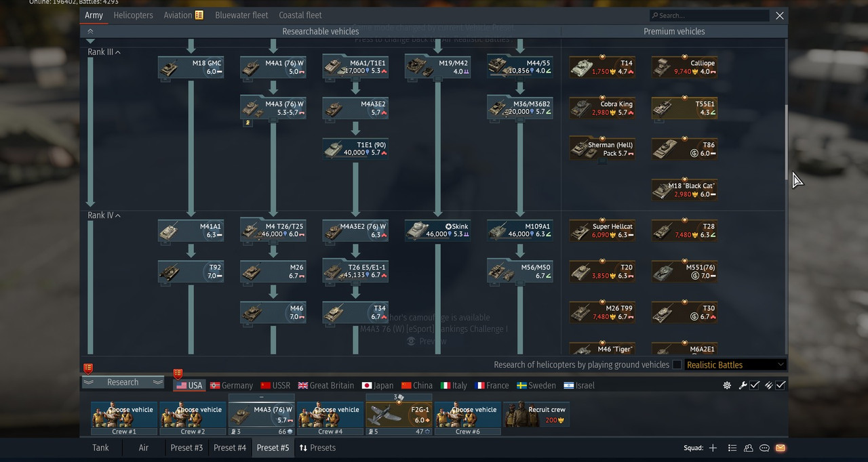The width and height of the screenshot is (868, 462).
Task: Switch to the Bluewater fleet tab
Action: (241, 15)
